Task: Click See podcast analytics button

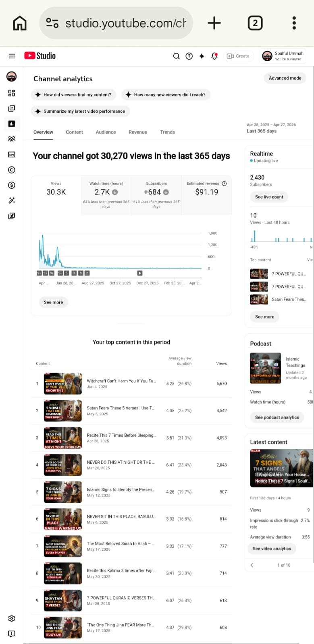Action: coord(277,417)
